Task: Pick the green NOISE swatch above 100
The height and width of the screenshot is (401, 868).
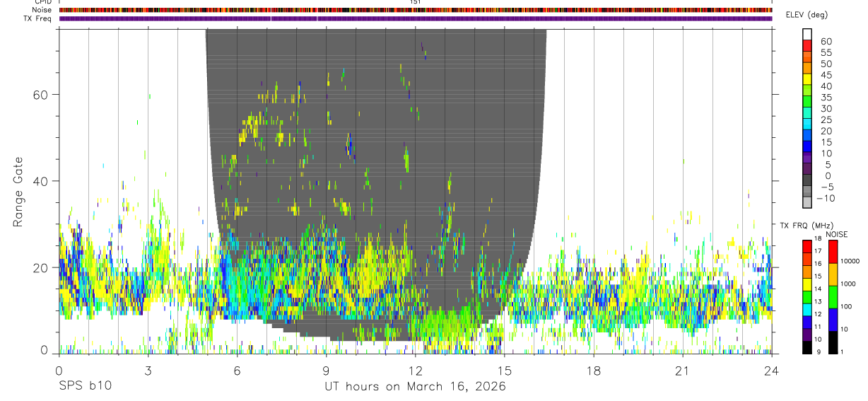Action: tap(833, 297)
